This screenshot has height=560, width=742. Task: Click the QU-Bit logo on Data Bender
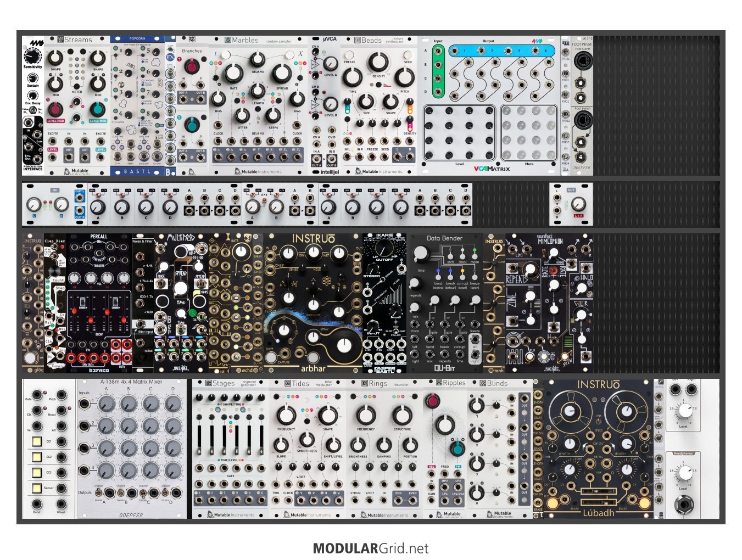coord(444,368)
